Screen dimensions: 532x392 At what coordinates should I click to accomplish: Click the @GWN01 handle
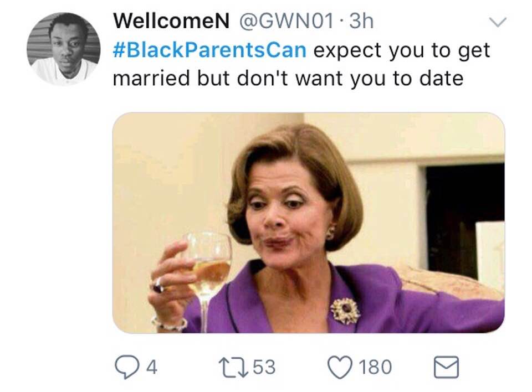pyautogui.click(x=286, y=21)
